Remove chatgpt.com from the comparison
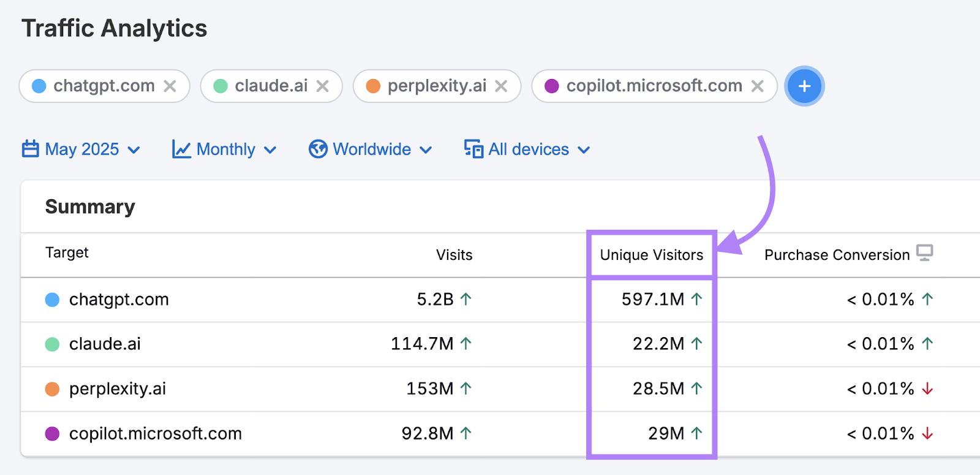 [170, 86]
